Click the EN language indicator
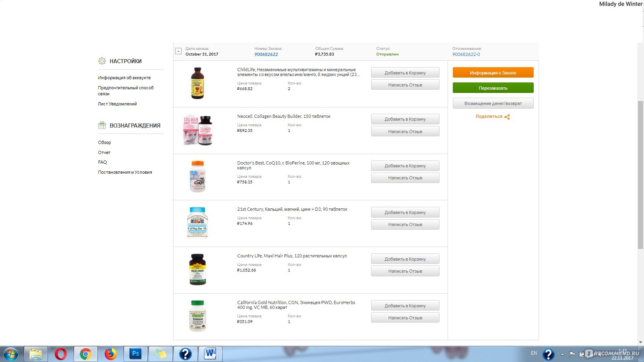The image size is (644, 362). pos(534,353)
